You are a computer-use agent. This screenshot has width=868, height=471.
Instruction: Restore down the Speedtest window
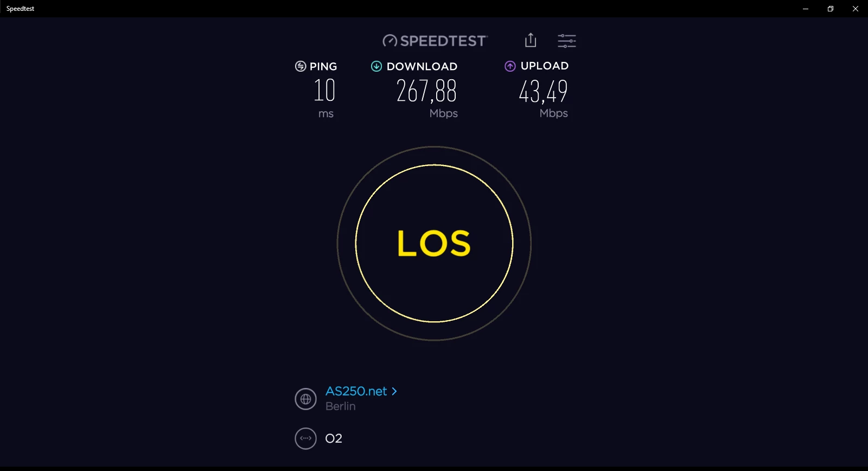point(831,9)
